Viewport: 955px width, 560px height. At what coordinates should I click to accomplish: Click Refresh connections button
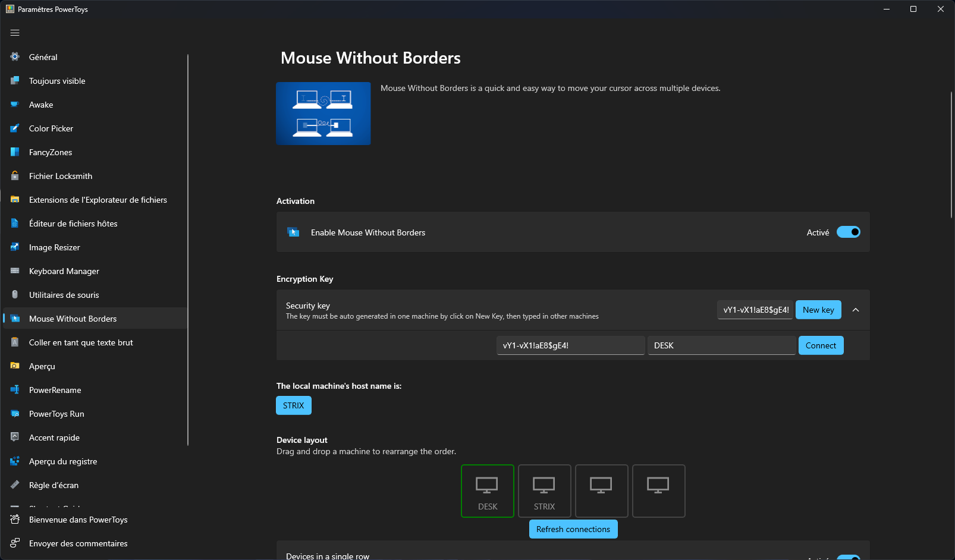573,529
